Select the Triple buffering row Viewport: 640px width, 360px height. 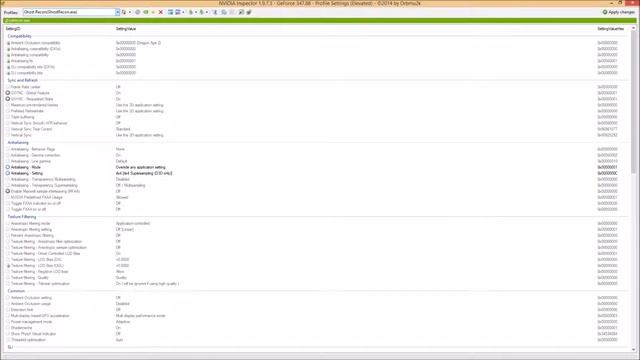point(317,117)
